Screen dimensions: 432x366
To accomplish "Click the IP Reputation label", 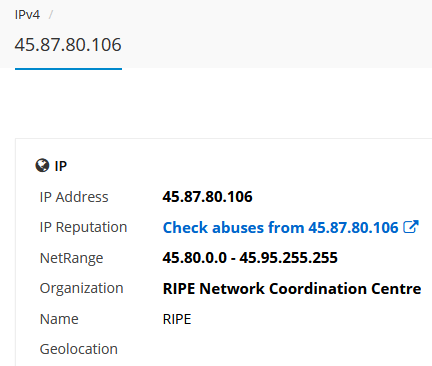I will (83, 228).
